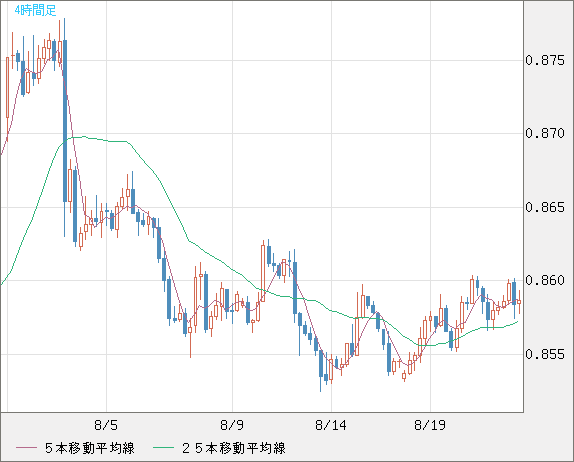Click the 0.870 price axis label
This screenshot has height=462, width=574.
pos(545,133)
